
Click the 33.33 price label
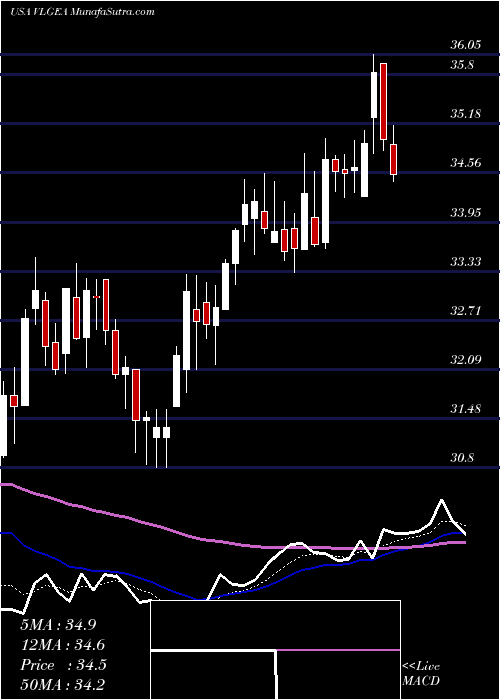tap(465, 261)
